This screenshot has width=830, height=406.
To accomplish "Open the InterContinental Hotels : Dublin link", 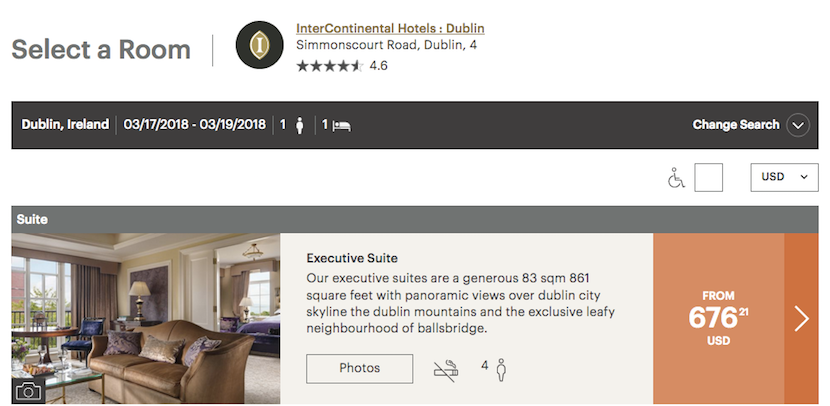I will tap(390, 28).
